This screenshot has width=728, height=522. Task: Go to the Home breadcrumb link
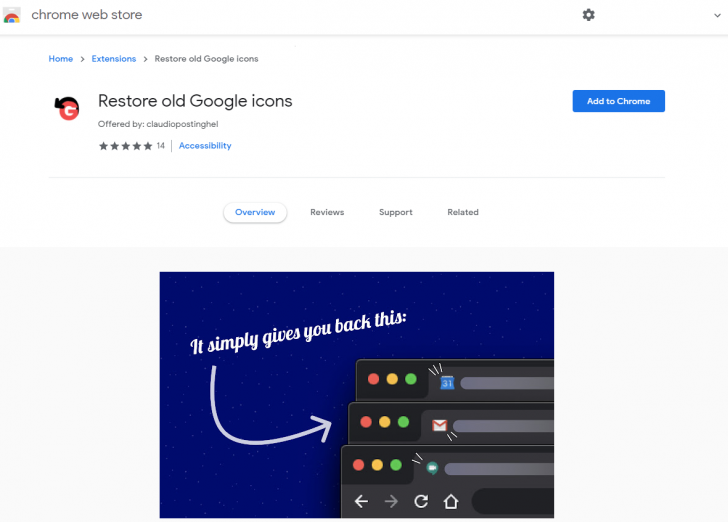61,59
